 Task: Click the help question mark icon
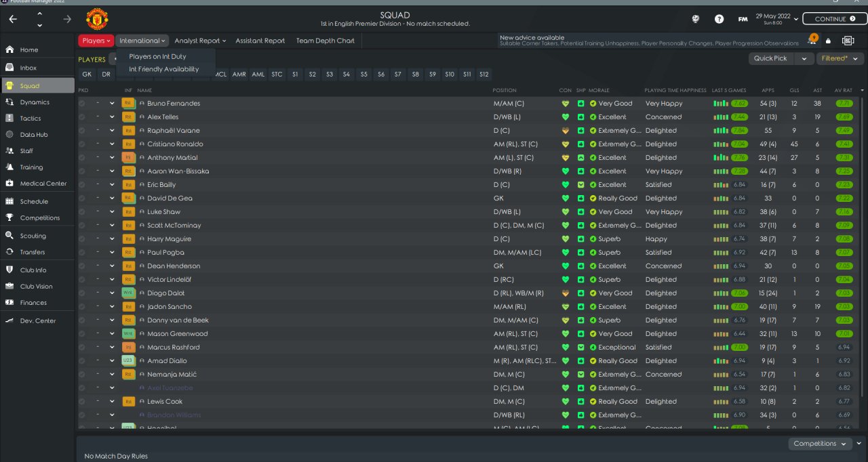(719, 19)
